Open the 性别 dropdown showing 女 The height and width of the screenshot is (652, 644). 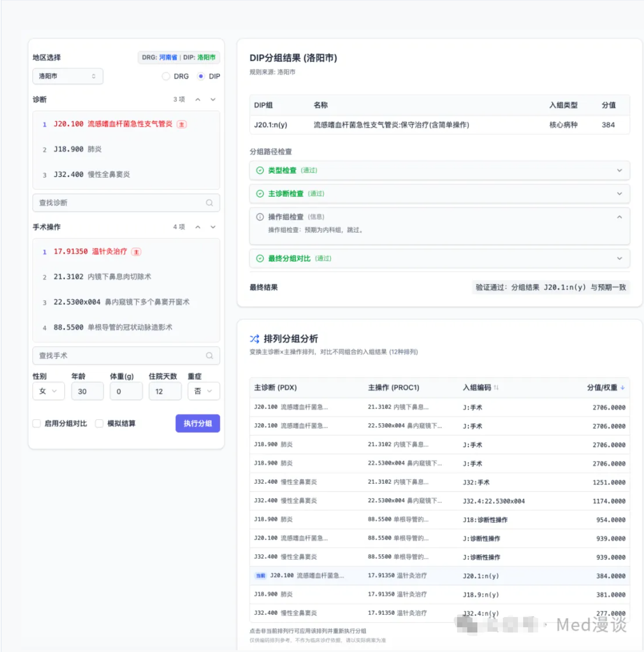tap(48, 391)
